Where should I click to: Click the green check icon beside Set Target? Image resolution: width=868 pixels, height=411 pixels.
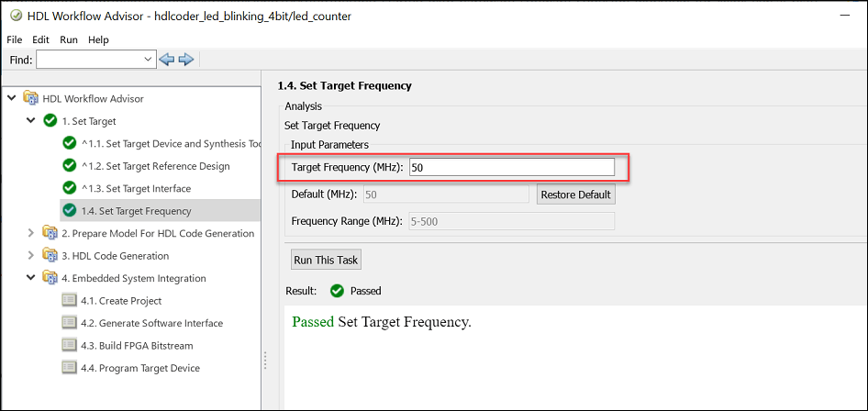50,121
